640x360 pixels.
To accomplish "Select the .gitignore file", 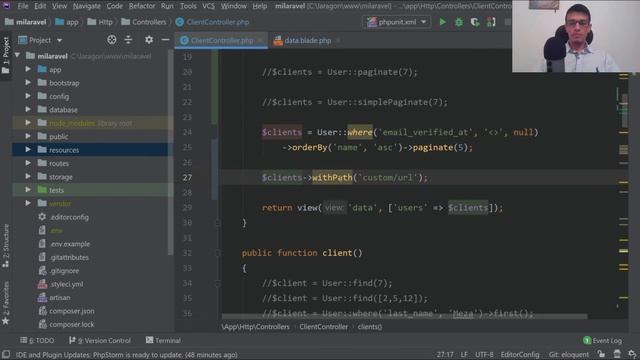I will [64, 271].
